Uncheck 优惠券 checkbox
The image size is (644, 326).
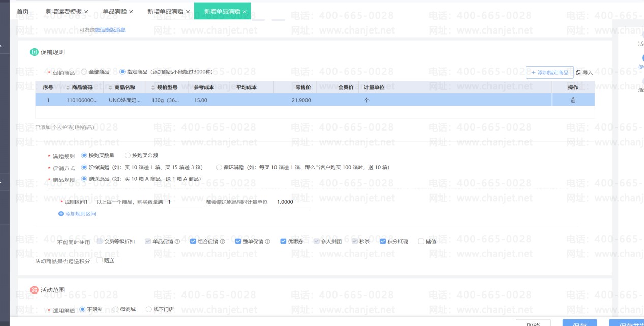coord(283,241)
